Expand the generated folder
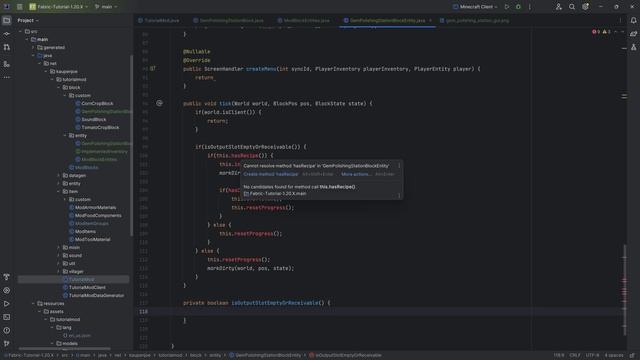Viewport: 640px width, 360px height. coord(33,47)
